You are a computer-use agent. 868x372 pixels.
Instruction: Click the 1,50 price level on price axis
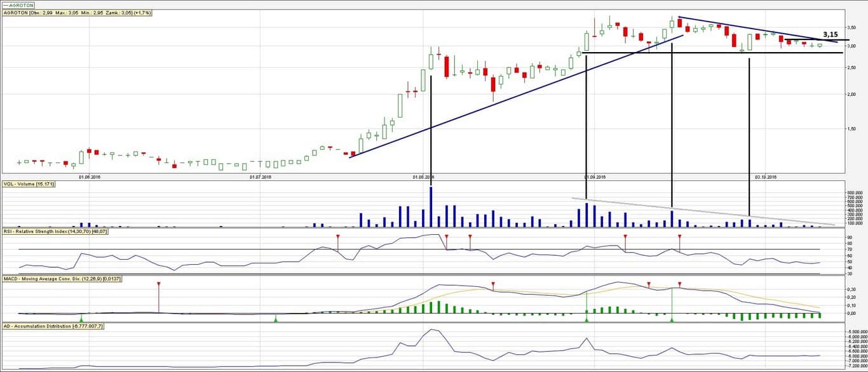[x=854, y=129]
